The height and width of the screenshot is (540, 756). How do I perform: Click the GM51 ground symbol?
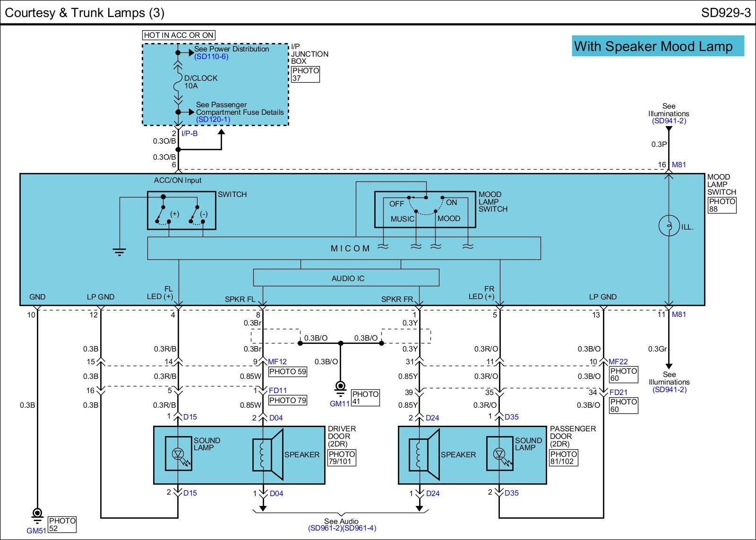tap(36, 514)
